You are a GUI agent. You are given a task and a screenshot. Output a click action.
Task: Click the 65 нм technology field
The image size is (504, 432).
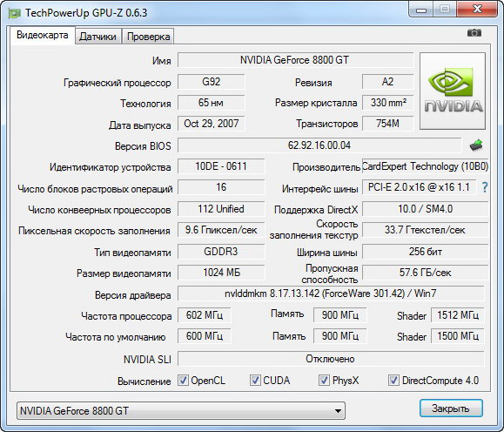[x=212, y=103]
